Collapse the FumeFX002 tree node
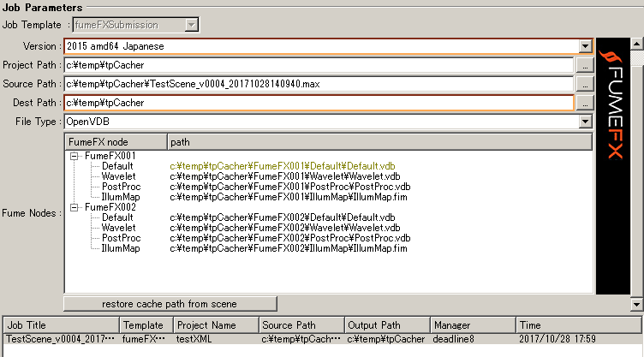Image resolution: width=644 pixels, height=357 pixels. tap(74, 207)
